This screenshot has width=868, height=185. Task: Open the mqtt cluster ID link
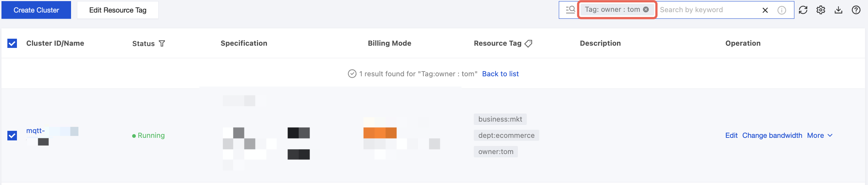36,130
